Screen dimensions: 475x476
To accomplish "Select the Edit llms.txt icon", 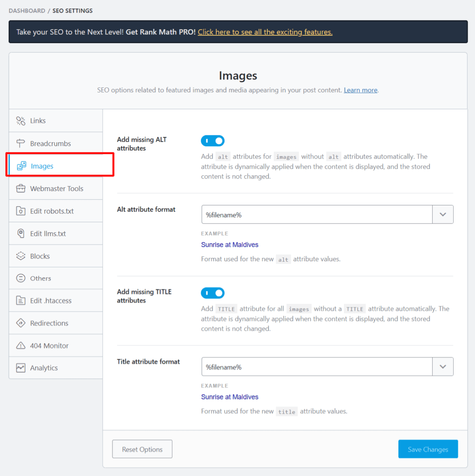I will point(21,233).
